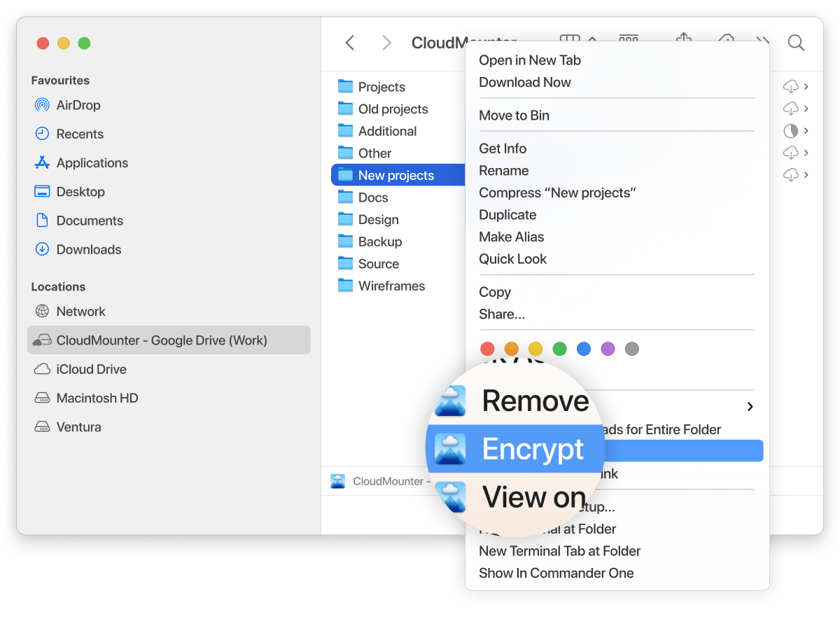Click the cloud download icon beside Projects
The height and width of the screenshot is (619, 840).
coord(790,87)
